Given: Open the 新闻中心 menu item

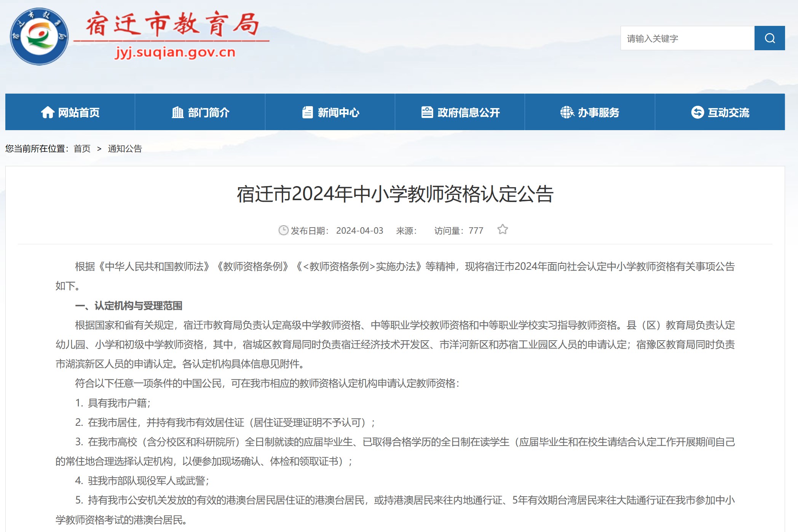Looking at the screenshot, I should click(330, 112).
